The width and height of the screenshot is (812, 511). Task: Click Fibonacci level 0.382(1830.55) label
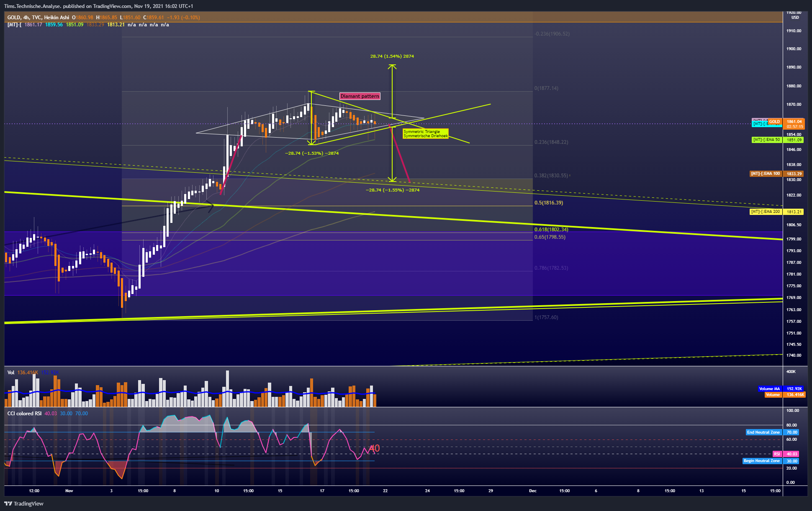(551, 176)
